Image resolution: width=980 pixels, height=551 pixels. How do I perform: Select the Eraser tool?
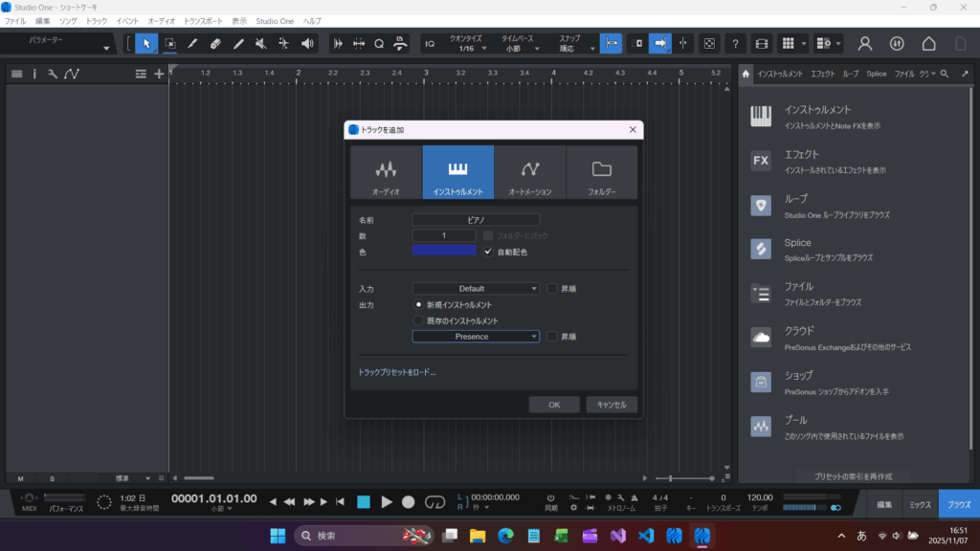click(215, 43)
